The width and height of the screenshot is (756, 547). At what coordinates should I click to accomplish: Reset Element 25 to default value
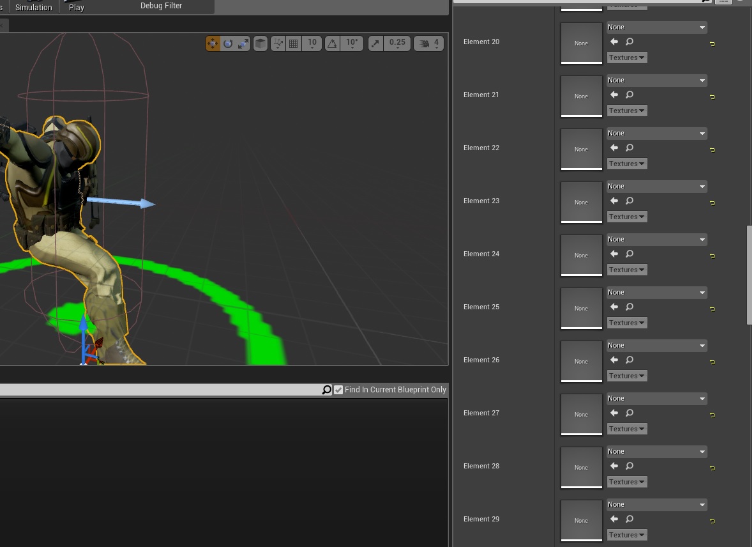pos(712,309)
